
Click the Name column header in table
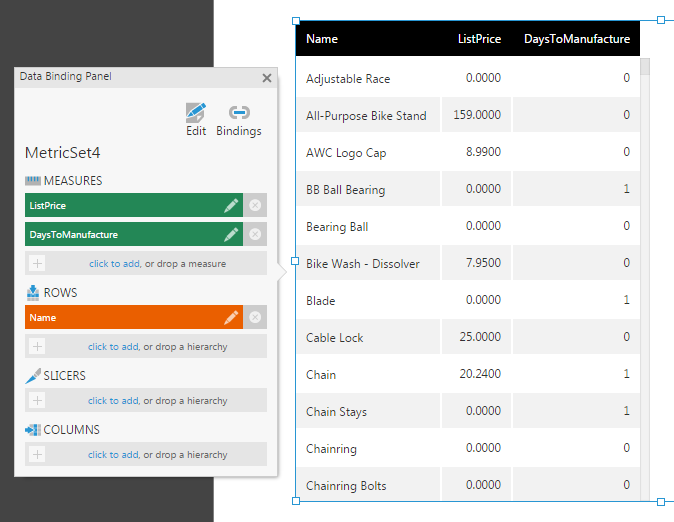pyautogui.click(x=322, y=39)
